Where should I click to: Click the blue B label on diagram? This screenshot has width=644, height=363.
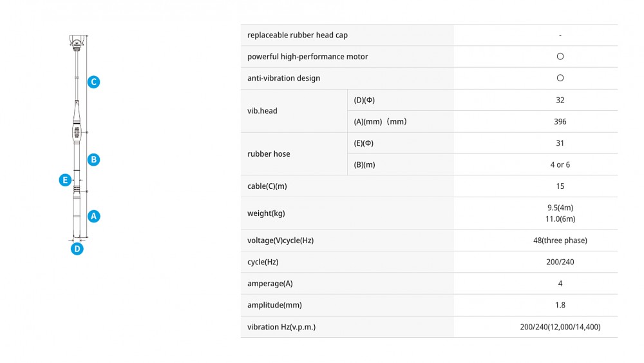click(94, 159)
